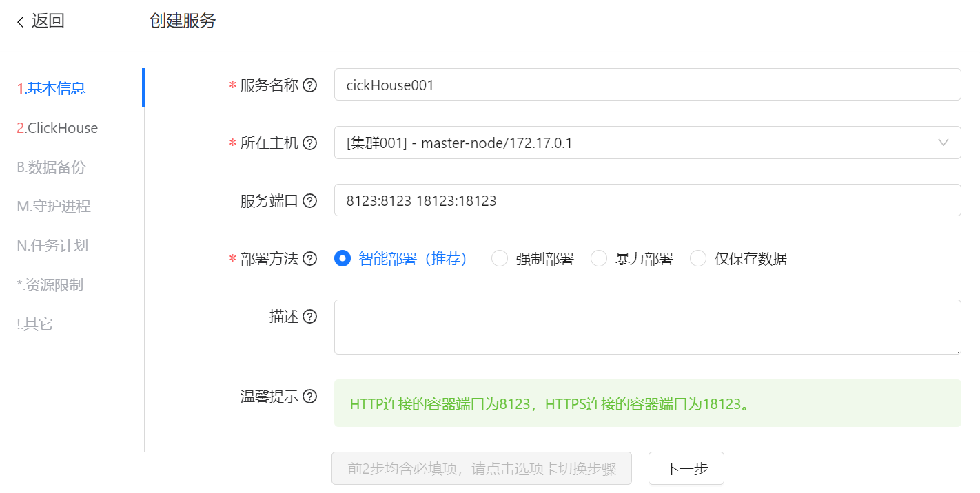Click the help icon next to 服务名称
This screenshot has height=493, width=980.
point(310,85)
